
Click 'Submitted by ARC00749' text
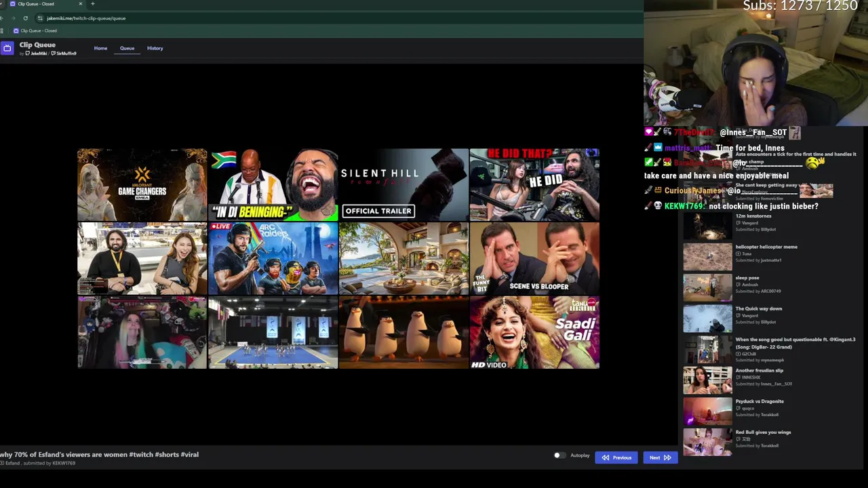(x=758, y=291)
